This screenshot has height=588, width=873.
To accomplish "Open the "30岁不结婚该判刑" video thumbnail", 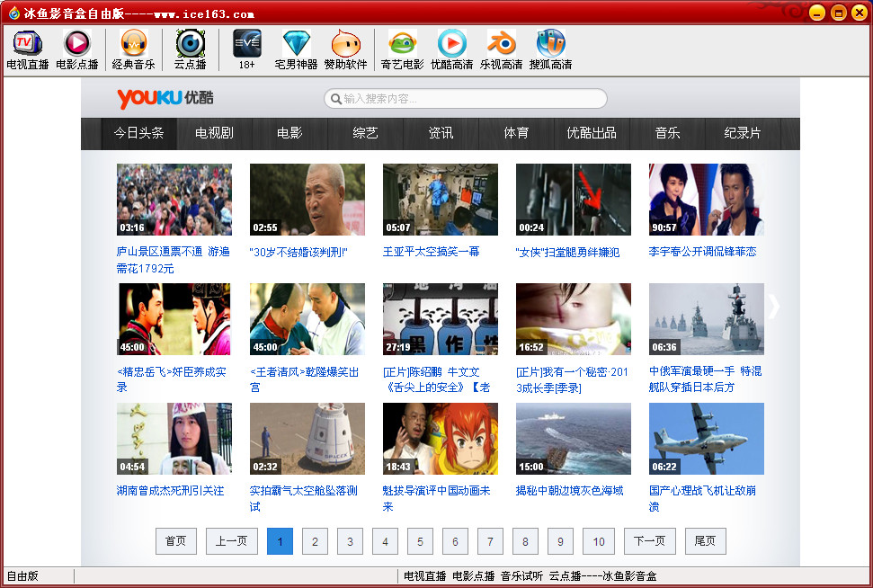I will coord(307,200).
